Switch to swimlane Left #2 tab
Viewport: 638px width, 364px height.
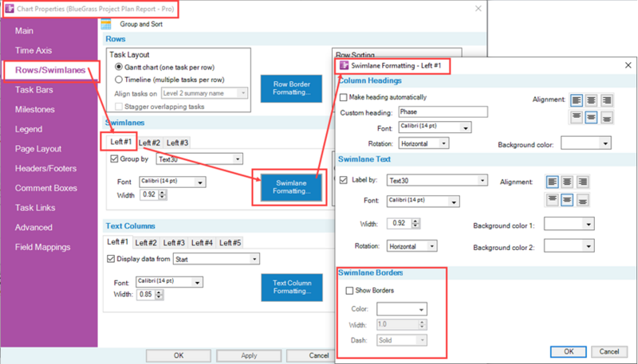point(149,143)
